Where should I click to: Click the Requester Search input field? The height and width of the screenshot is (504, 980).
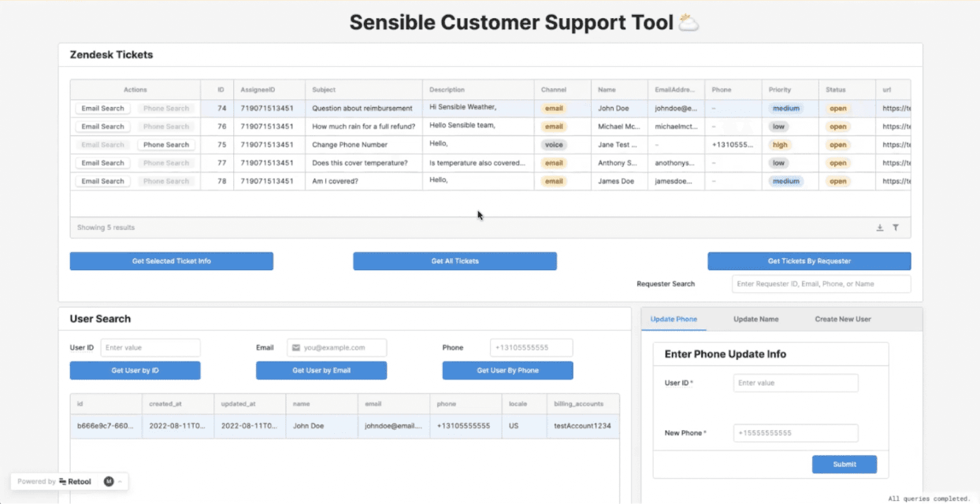click(821, 283)
